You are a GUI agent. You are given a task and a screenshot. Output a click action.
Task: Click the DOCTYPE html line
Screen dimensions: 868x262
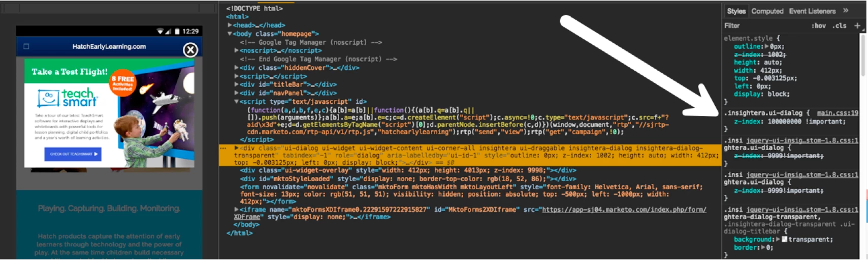[254, 8]
